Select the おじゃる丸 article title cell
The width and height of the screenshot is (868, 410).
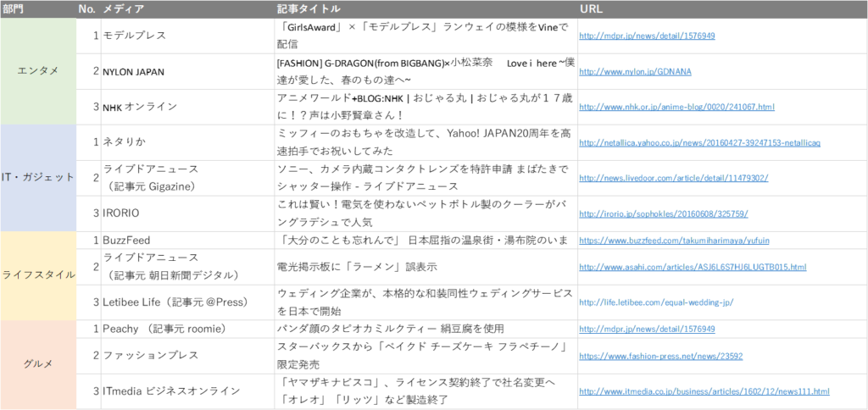tap(426, 107)
